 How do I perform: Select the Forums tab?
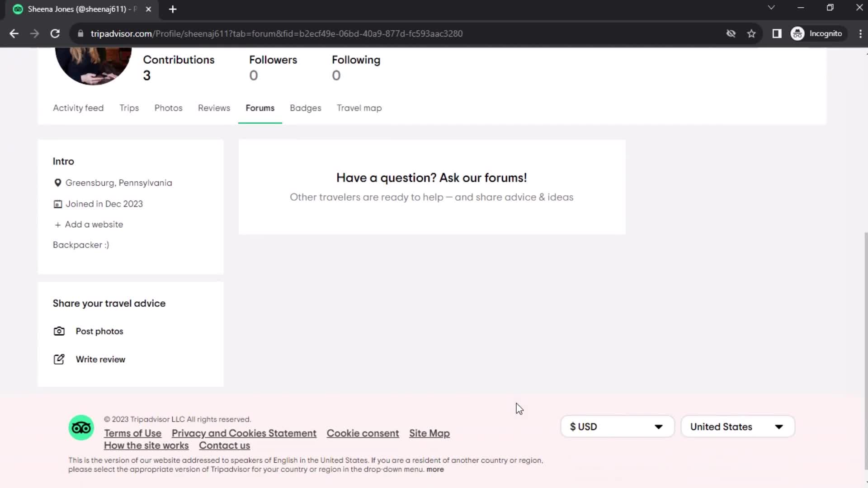pos(260,108)
